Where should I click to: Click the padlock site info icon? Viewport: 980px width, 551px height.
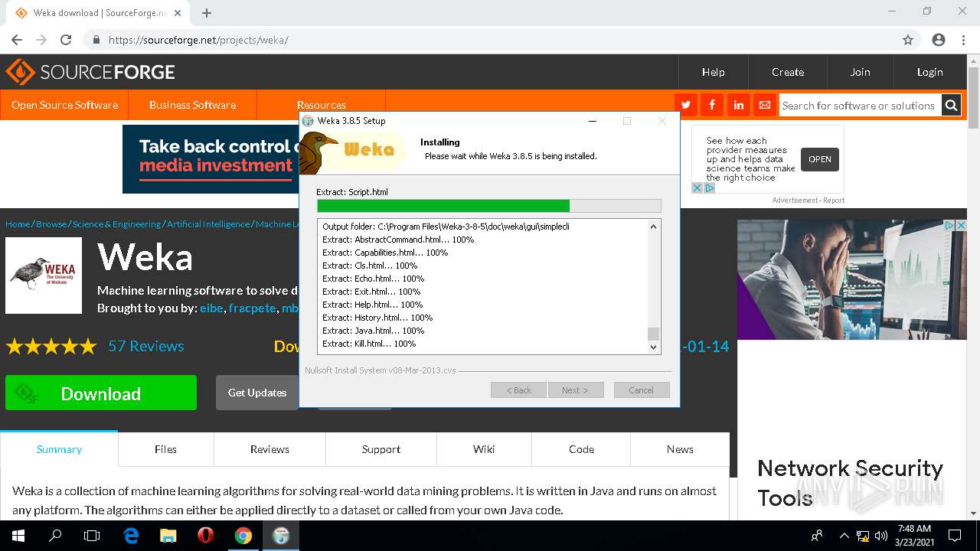96,40
